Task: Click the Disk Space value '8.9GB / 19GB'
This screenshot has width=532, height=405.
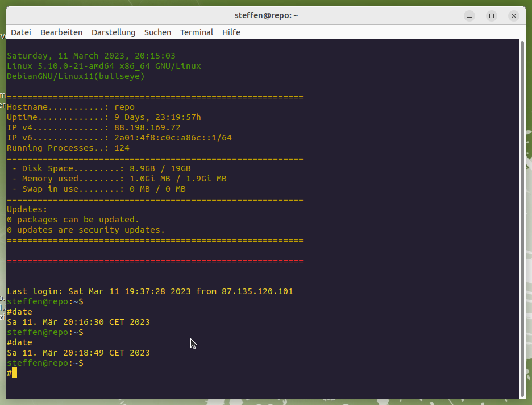Action: coord(160,169)
